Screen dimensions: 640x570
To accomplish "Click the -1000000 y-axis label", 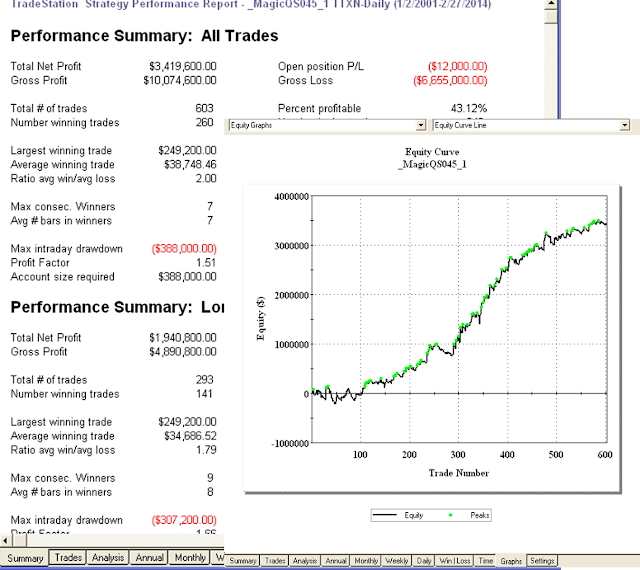I will (290, 444).
